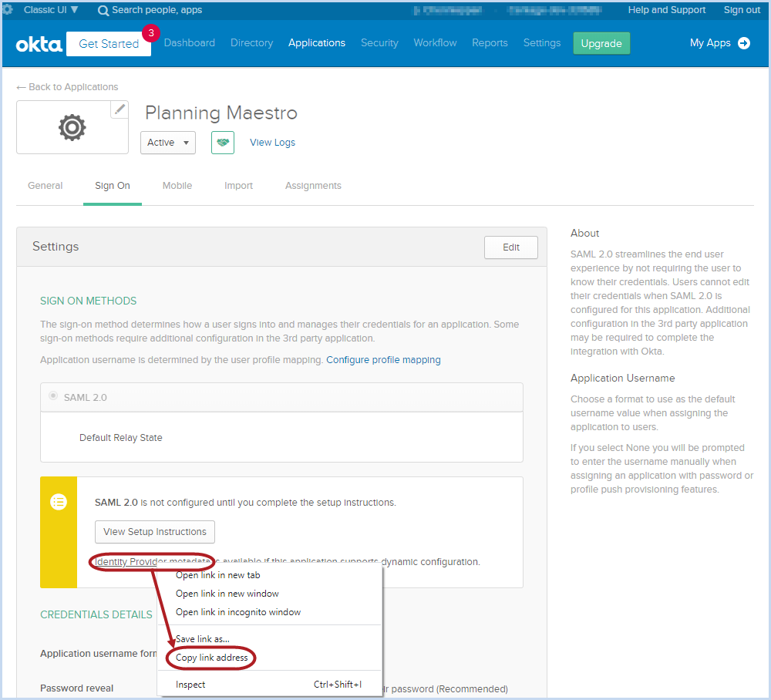The width and height of the screenshot is (771, 700).
Task: Choose Inspect from context menu
Action: 269,685
